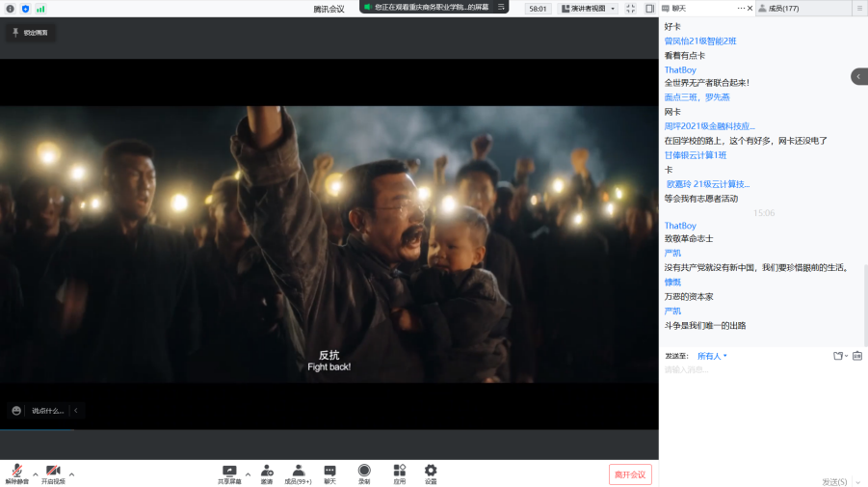Enter full screen mode
Image resolution: width=868 pixels, height=487 pixels.
tap(630, 9)
